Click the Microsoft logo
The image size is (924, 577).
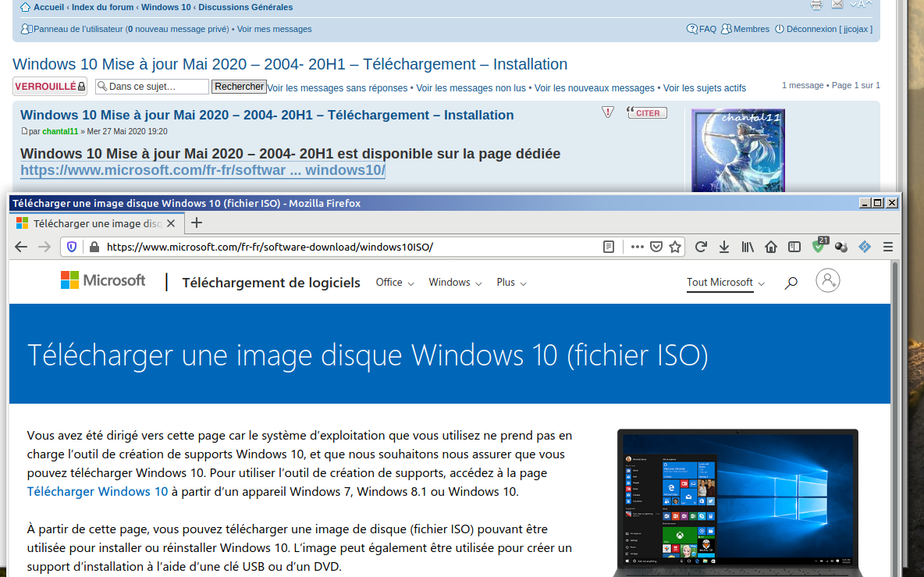click(x=103, y=280)
